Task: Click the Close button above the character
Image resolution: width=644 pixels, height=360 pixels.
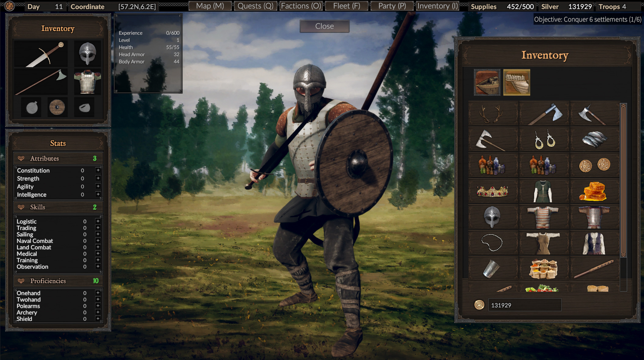Action: [x=324, y=26]
